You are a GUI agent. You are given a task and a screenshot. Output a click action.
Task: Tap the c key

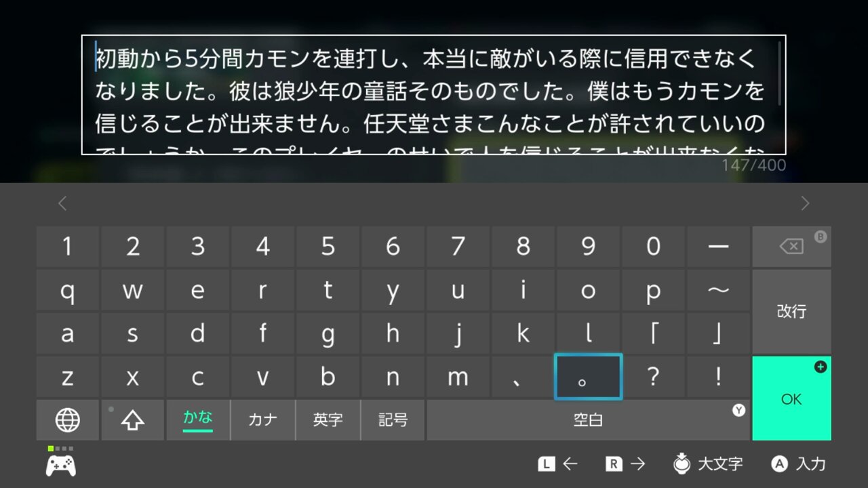(198, 377)
